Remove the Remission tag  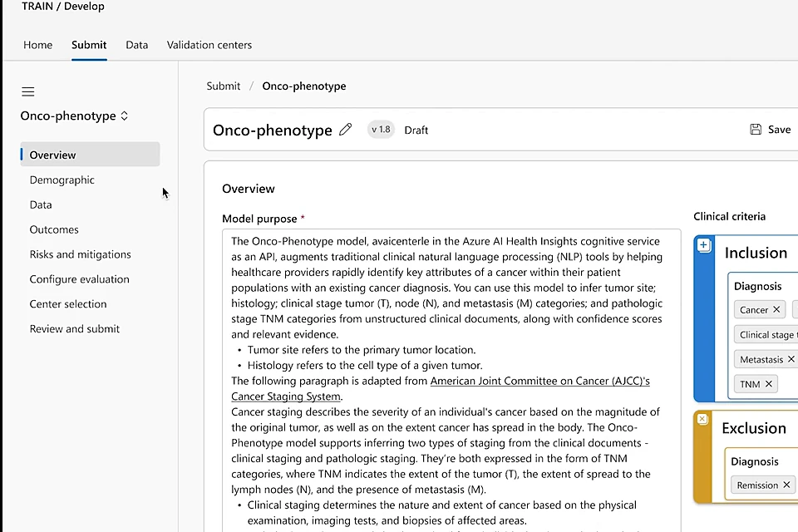pos(786,485)
